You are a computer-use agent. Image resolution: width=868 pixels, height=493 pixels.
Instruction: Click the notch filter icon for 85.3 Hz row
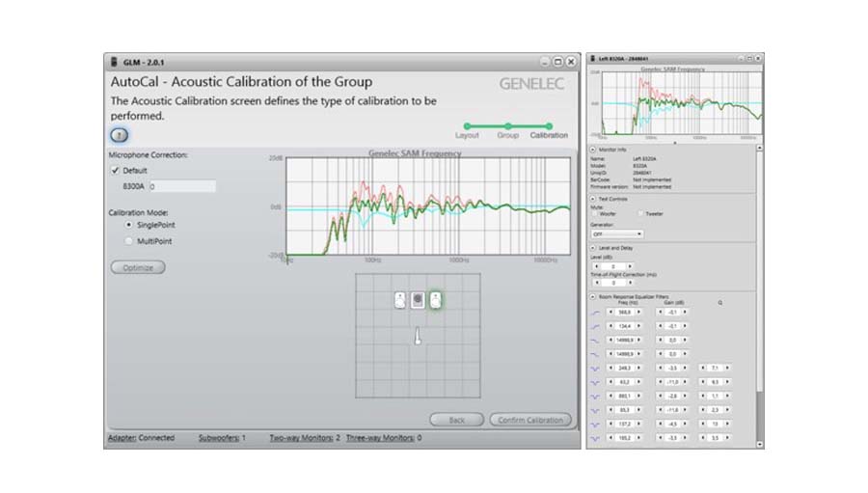click(596, 410)
